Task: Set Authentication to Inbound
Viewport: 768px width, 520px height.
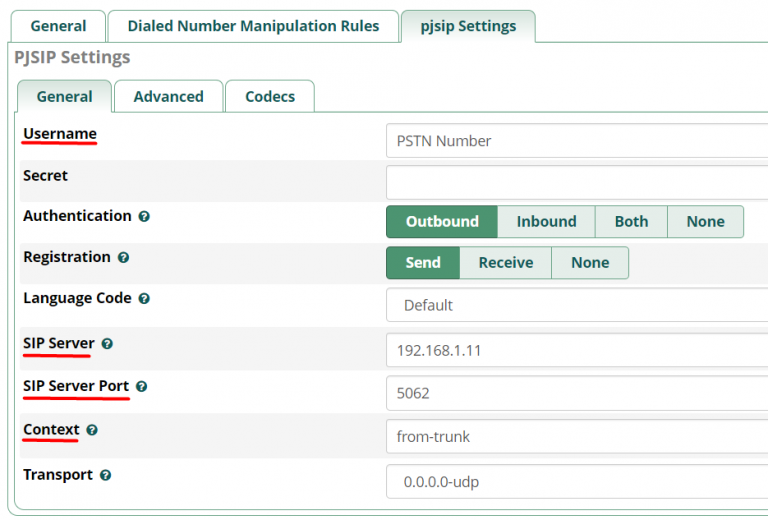Action: [x=546, y=222]
